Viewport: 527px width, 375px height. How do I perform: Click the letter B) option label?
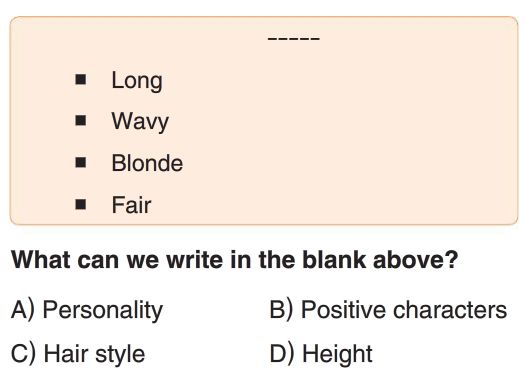pyautogui.click(x=282, y=309)
